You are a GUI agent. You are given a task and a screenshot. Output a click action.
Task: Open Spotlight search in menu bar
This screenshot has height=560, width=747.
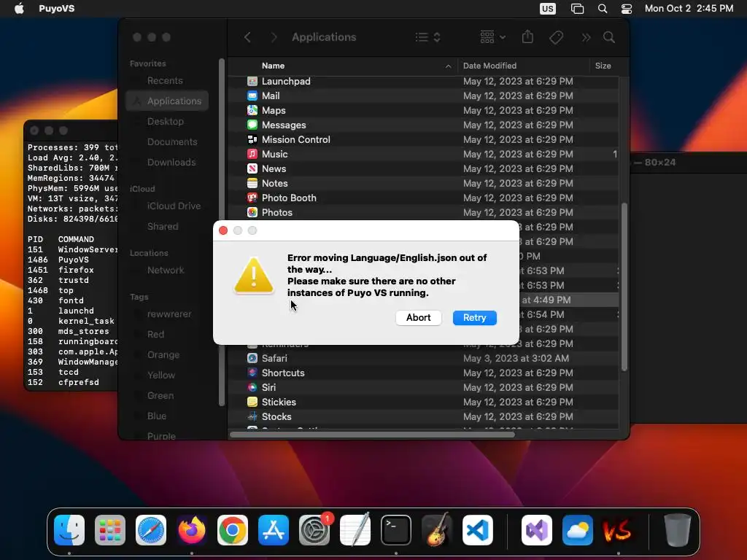[x=602, y=9]
